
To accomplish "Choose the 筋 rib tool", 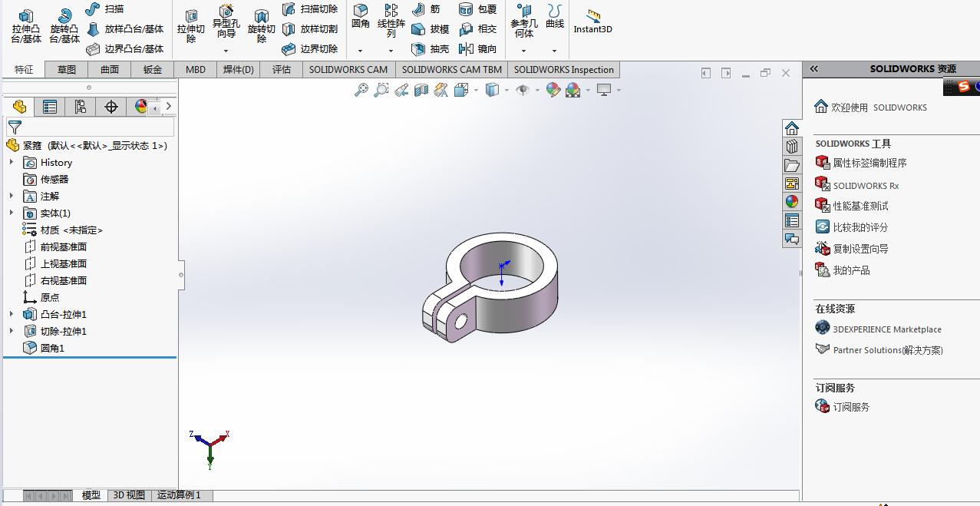I will (426, 9).
